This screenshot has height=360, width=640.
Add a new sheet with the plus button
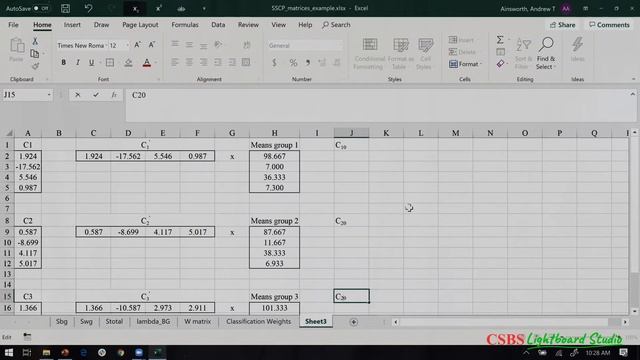tap(353, 322)
